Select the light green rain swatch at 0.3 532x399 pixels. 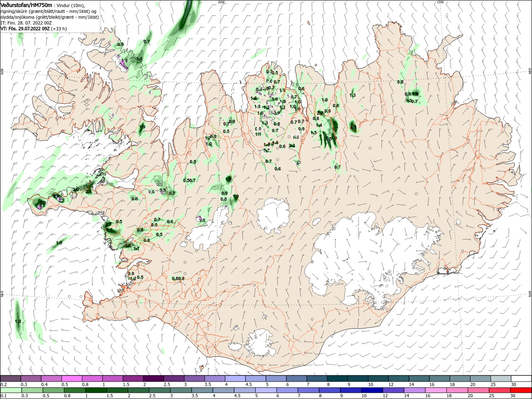pos(32,390)
